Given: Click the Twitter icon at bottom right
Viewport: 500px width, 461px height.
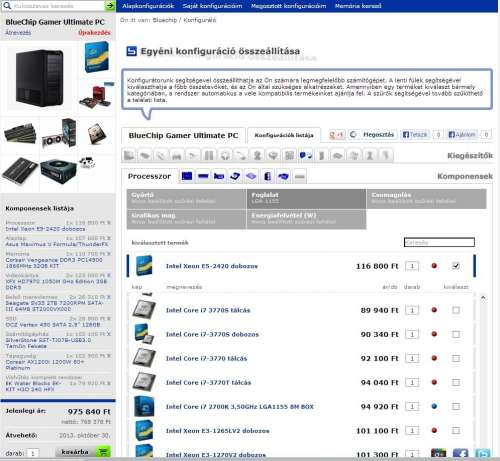Looking at the screenshot, I should click(483, 454).
